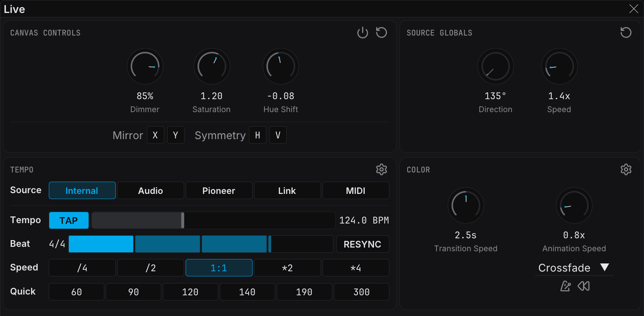Click the Dimmer knob
Screen dimensions: 644x316
(x=145, y=67)
